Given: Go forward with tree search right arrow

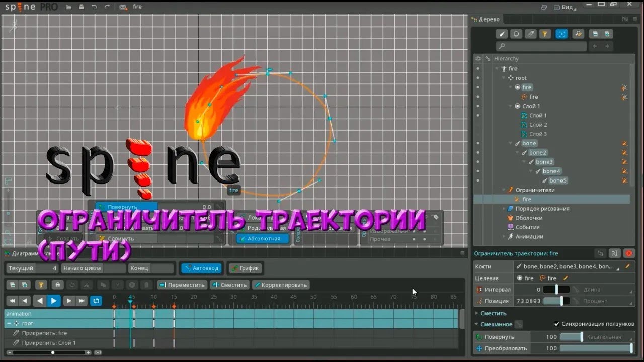Looking at the screenshot, I should (608, 46).
